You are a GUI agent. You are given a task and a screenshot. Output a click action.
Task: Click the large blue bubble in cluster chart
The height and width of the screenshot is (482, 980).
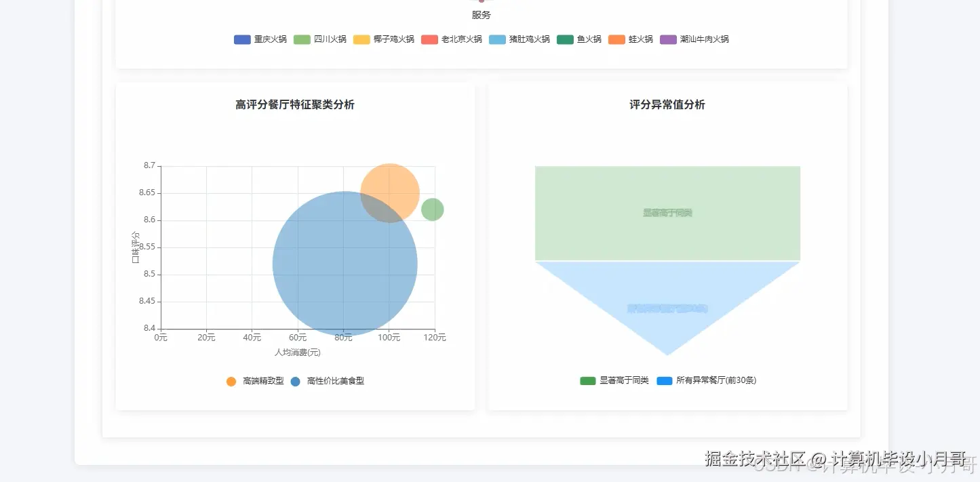345,263
